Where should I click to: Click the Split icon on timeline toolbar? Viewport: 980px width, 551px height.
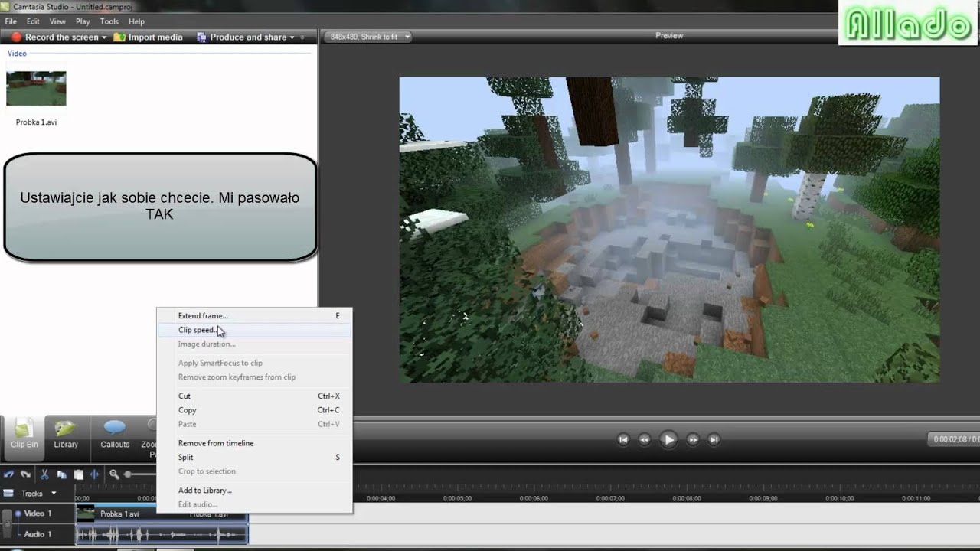[x=95, y=474]
